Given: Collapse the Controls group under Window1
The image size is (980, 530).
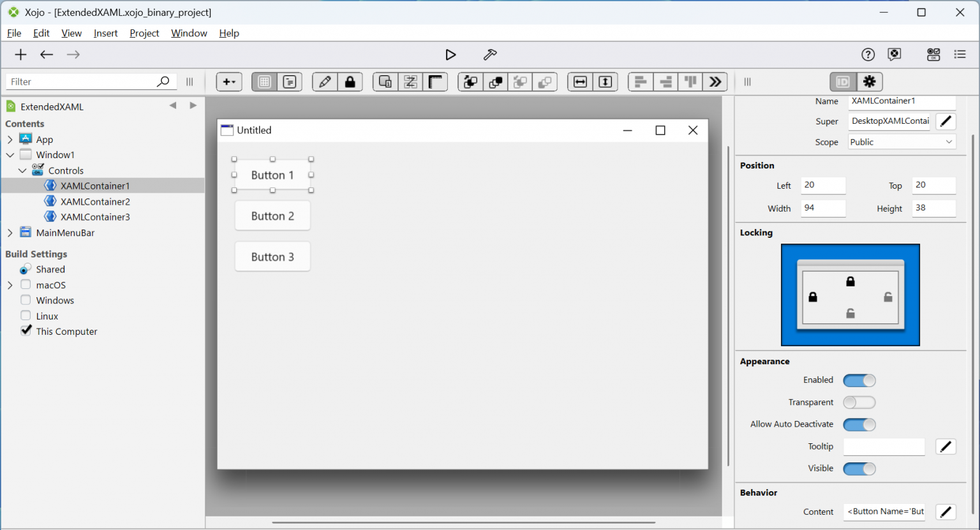Looking at the screenshot, I should point(22,170).
